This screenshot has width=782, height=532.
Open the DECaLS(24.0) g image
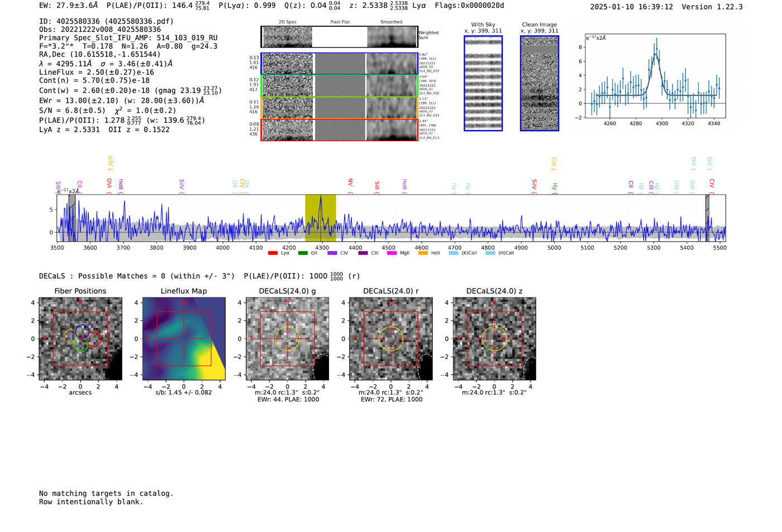coord(288,339)
